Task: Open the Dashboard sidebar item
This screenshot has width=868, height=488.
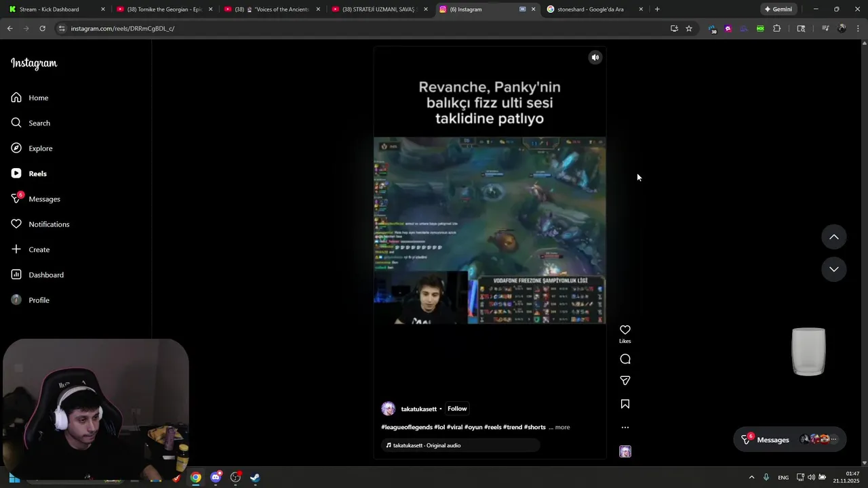Action: click(x=37, y=274)
